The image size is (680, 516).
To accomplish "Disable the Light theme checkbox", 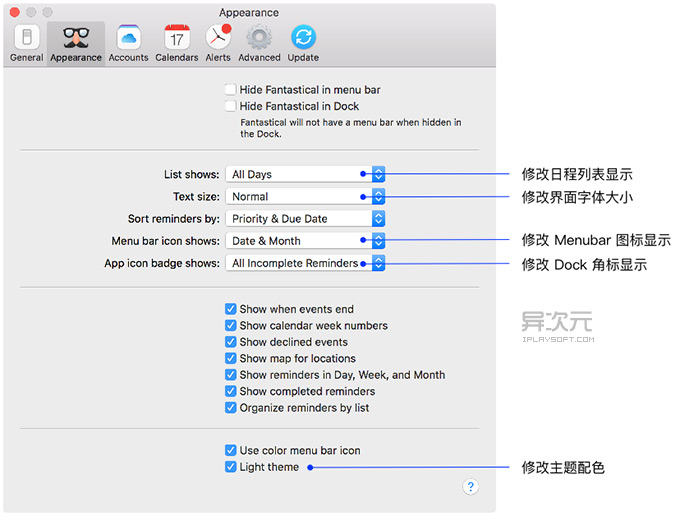I will tap(231, 467).
